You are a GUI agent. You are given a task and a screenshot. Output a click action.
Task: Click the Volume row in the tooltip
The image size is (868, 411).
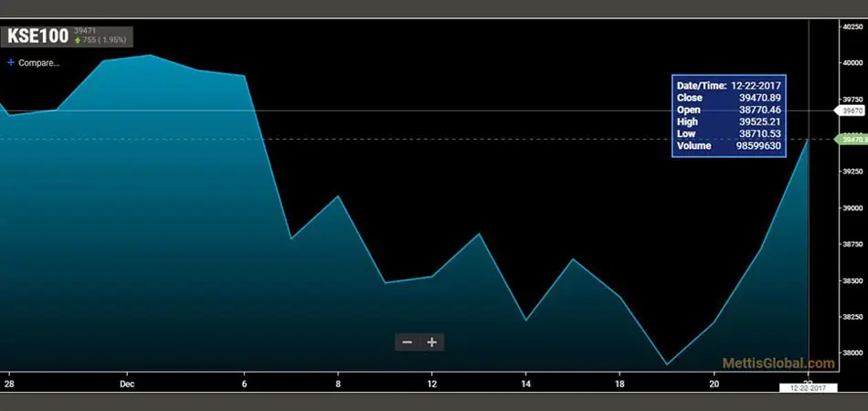point(728,146)
